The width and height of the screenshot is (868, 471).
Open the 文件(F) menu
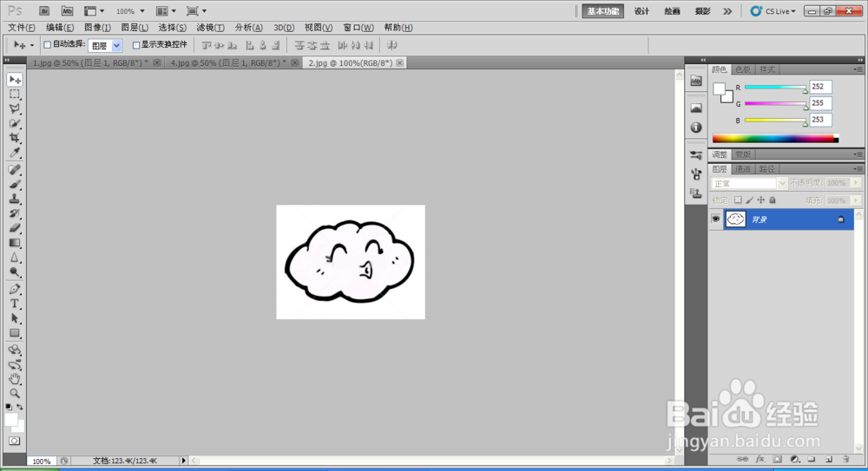[22, 28]
